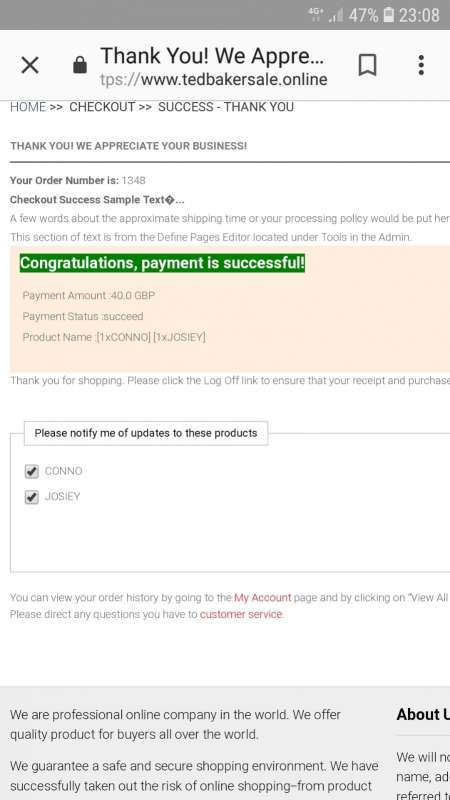Tap the battery icon in status bar
Screen dimensions: 450x800
tap(389, 15)
